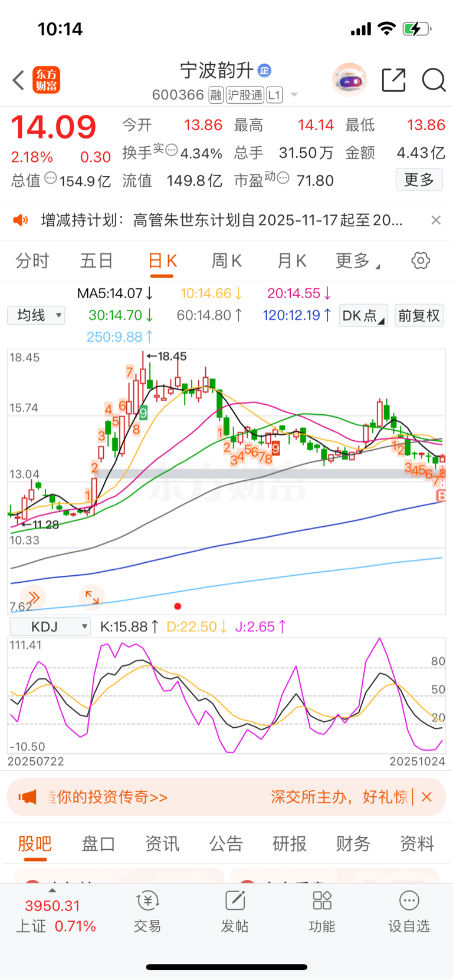Tap the double-chevron scroll icon on chart
Image resolution: width=453 pixels, height=980 pixels.
click(x=34, y=598)
